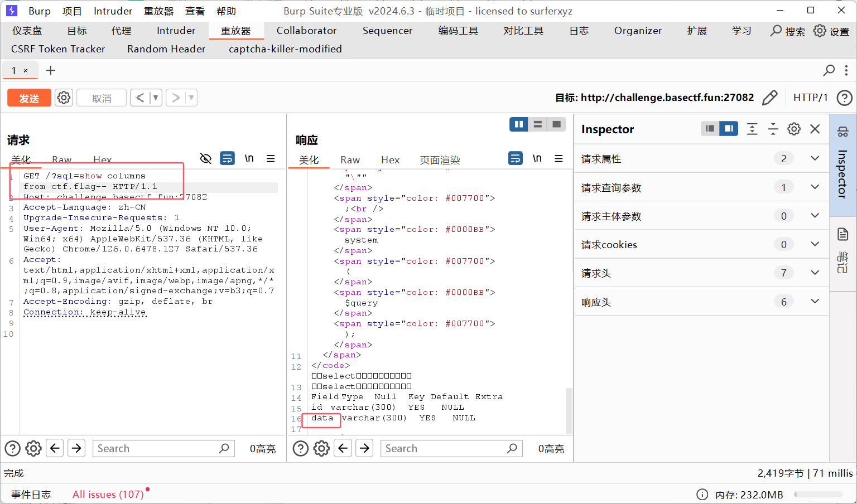Screen dimensions: 857x504
Task: Select side-by-side layout view
Action: [519, 124]
